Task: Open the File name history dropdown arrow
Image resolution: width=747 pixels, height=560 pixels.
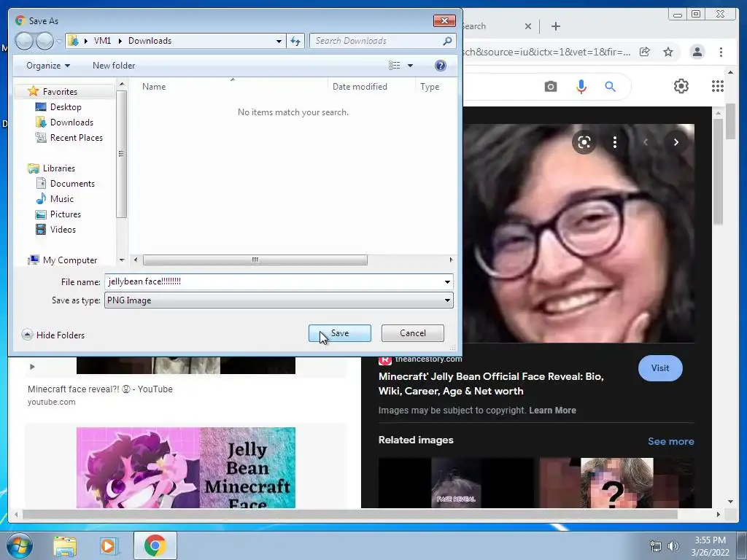Action: [x=447, y=282]
